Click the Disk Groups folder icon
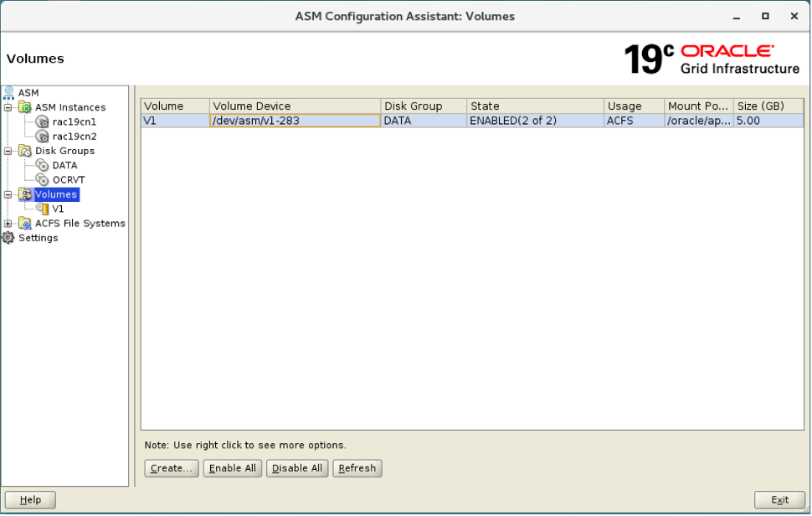The height and width of the screenshot is (516, 812). (x=25, y=151)
